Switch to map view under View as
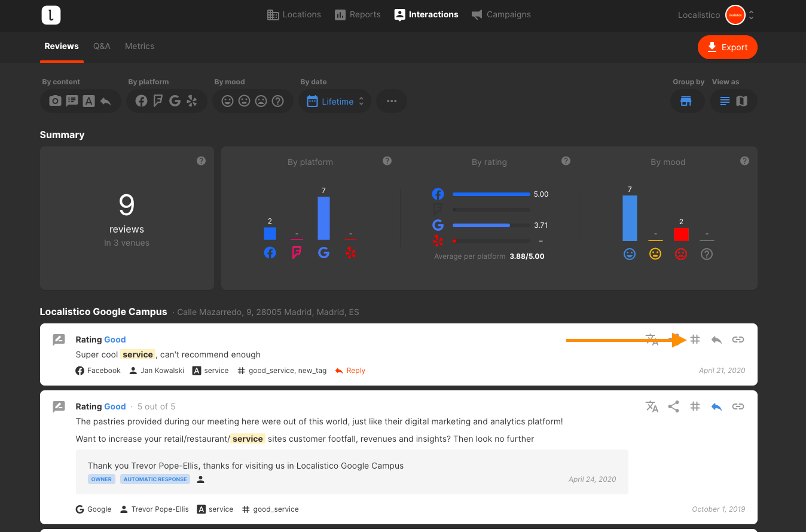 (742, 101)
